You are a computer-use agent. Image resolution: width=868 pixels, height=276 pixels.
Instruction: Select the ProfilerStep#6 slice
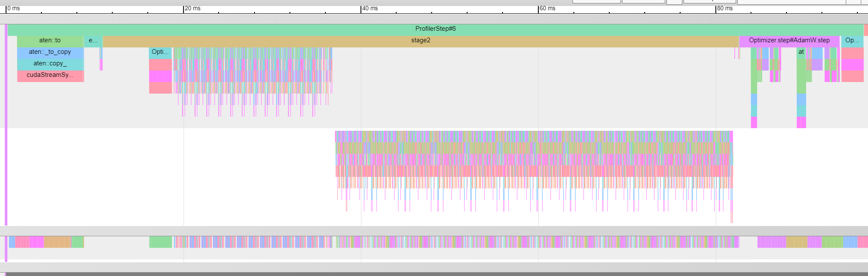point(435,29)
